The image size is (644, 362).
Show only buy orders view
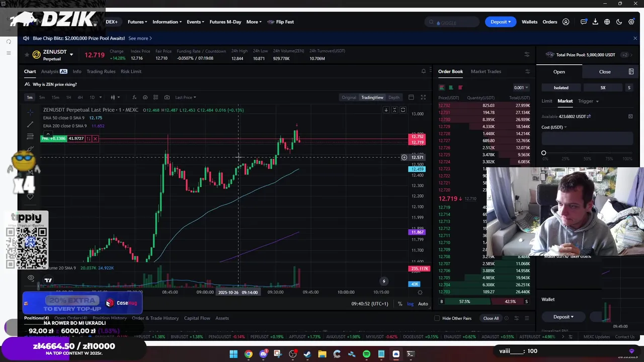click(x=451, y=87)
